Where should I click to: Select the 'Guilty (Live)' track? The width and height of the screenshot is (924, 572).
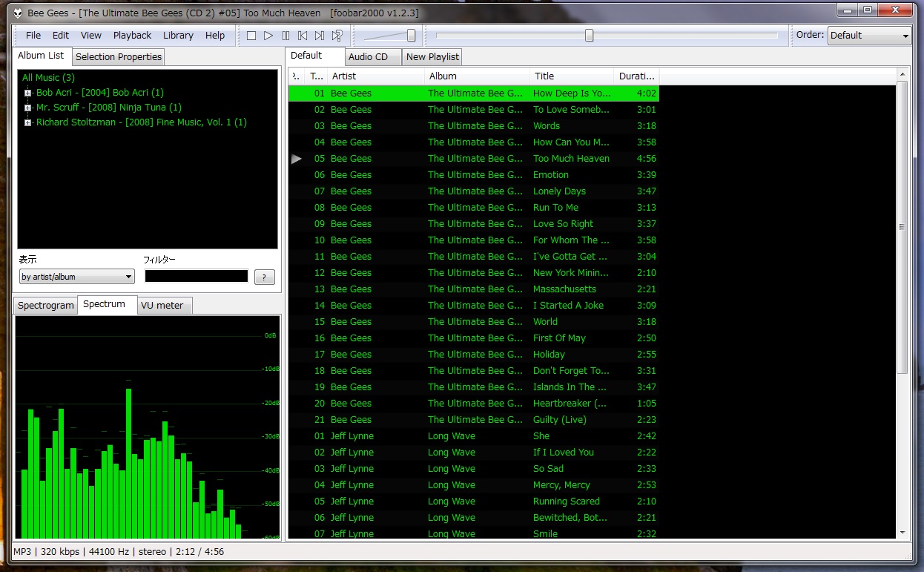point(473,420)
